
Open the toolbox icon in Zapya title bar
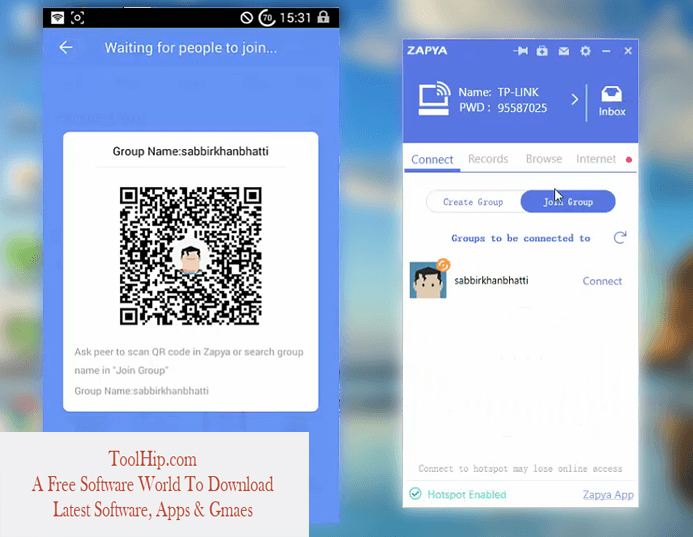(x=542, y=51)
